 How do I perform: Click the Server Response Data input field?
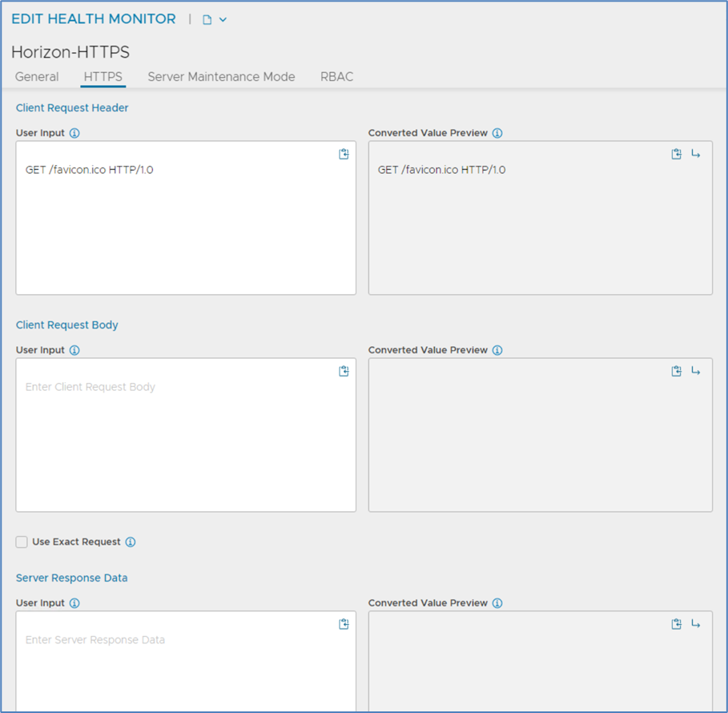pyautogui.click(x=186, y=662)
